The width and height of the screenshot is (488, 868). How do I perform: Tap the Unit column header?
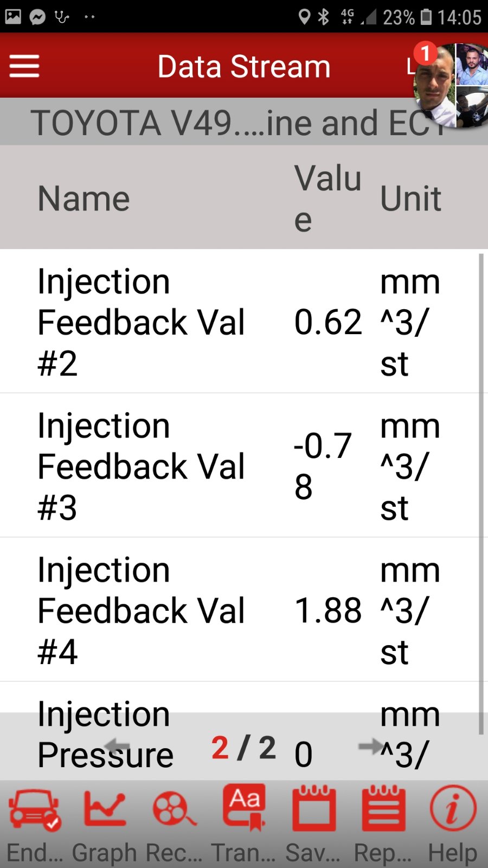[x=410, y=198]
